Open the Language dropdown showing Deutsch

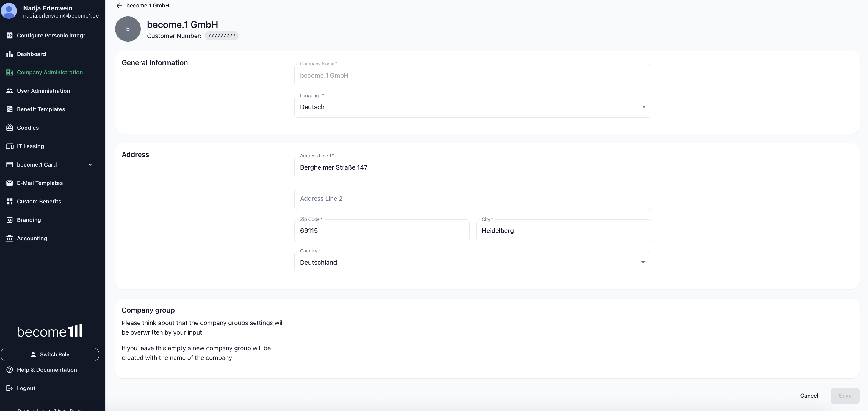click(x=473, y=107)
